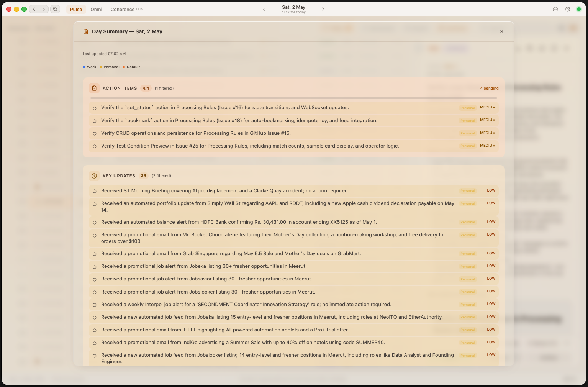Click the Action Items 4/4 count badge
This screenshot has width=588, height=387.
point(146,88)
